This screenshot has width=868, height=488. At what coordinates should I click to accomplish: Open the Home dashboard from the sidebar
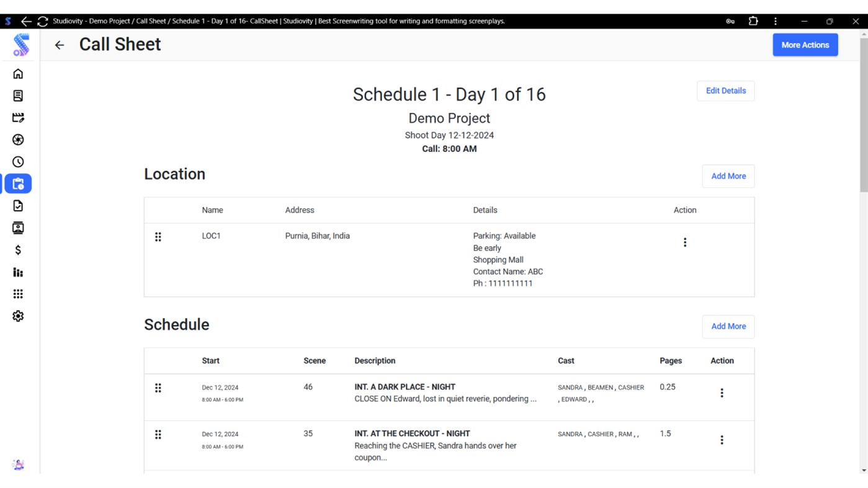18,73
